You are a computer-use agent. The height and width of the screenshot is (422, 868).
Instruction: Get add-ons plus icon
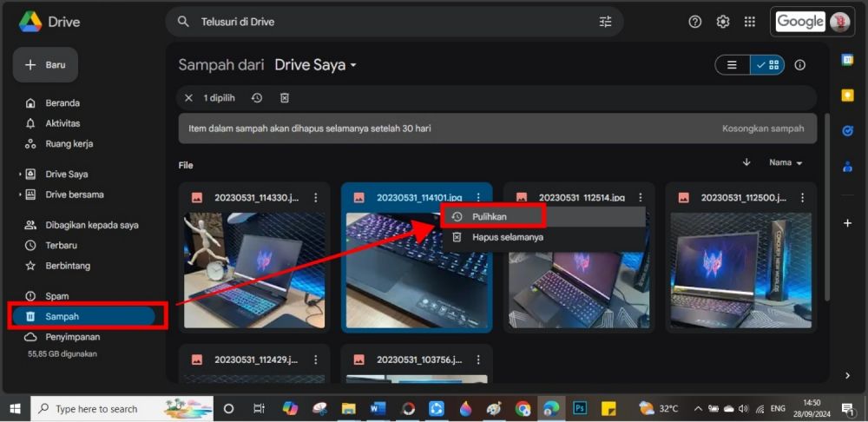click(x=847, y=223)
